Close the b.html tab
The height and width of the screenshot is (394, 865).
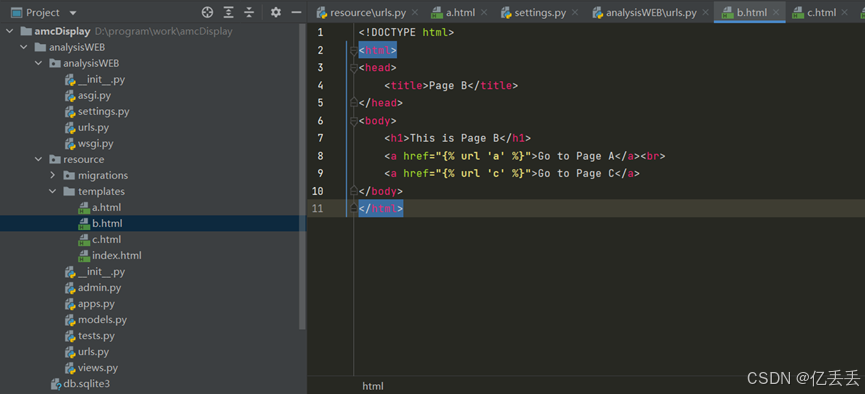776,12
